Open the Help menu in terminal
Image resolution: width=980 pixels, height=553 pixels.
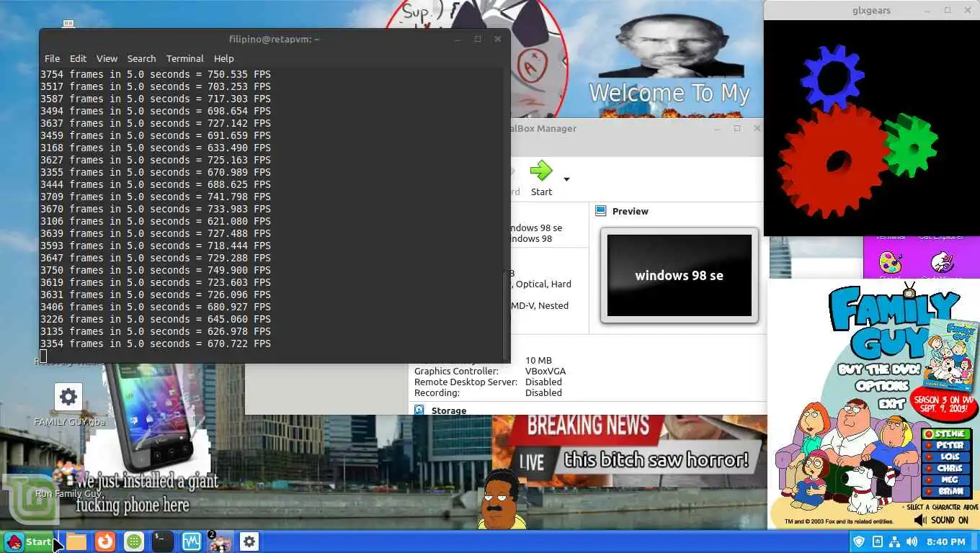coord(223,58)
